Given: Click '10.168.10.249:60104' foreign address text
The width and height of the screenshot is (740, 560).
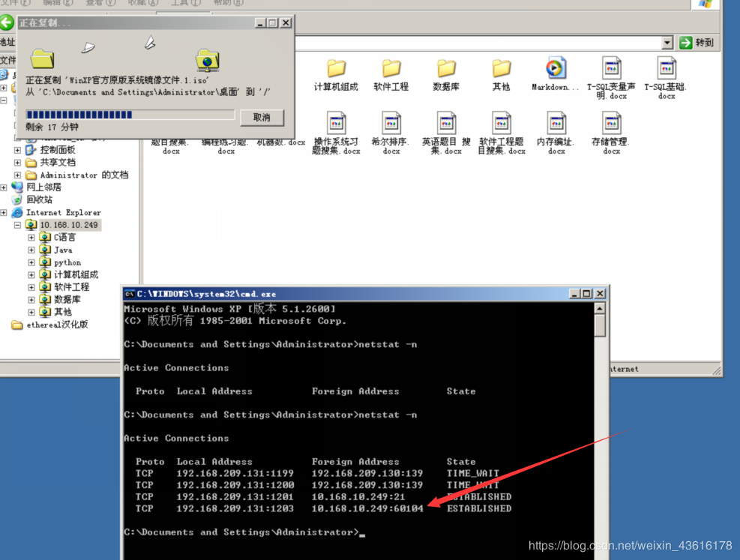Looking at the screenshot, I should [x=367, y=508].
